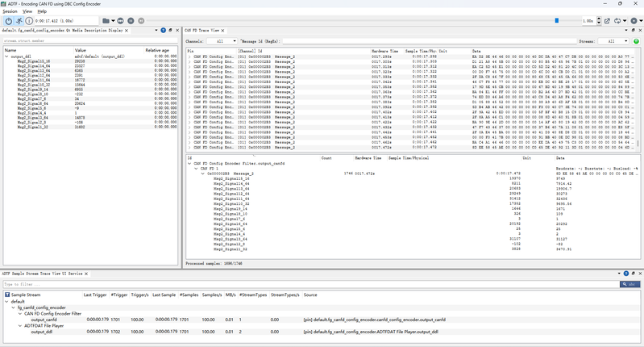Increase playback speed with the up arrow
Image resolution: width=644 pixels, height=347 pixels.
click(599, 19)
